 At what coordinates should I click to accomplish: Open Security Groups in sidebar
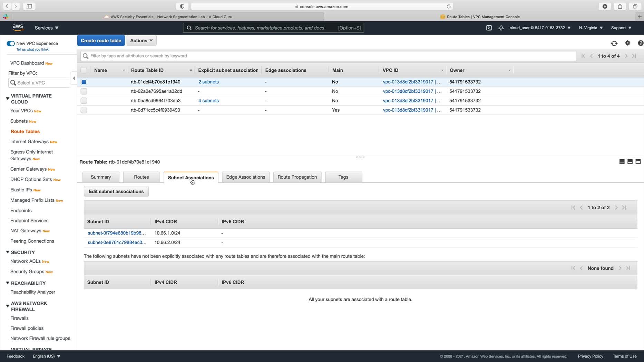pos(27,272)
